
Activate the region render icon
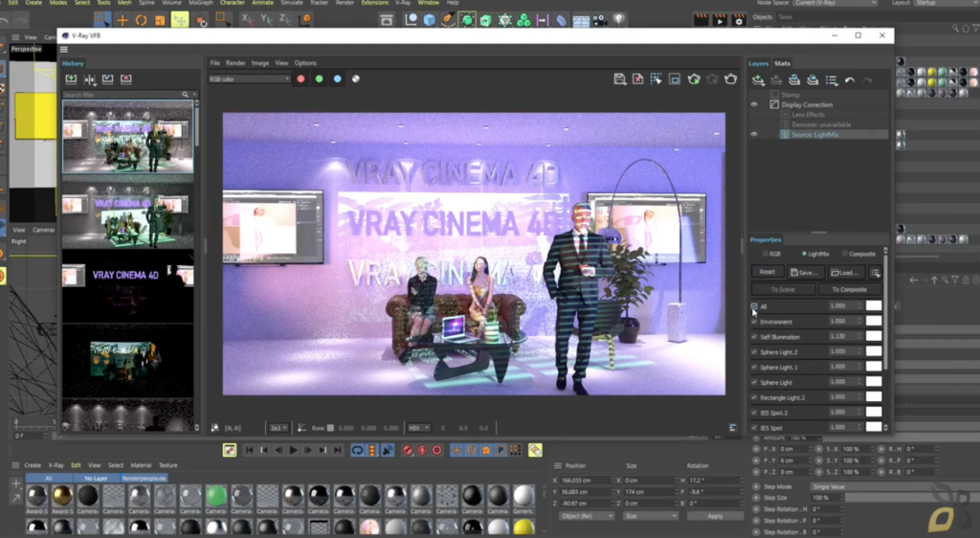(656, 79)
